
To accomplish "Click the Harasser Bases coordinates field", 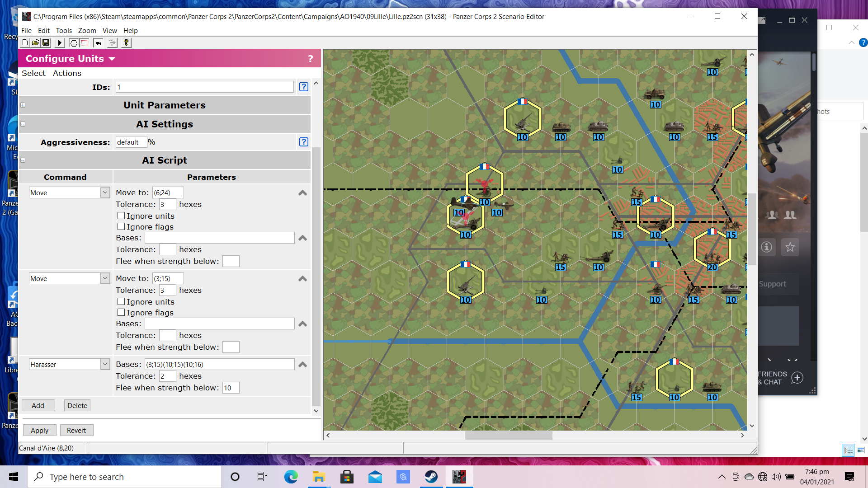I will [x=220, y=364].
